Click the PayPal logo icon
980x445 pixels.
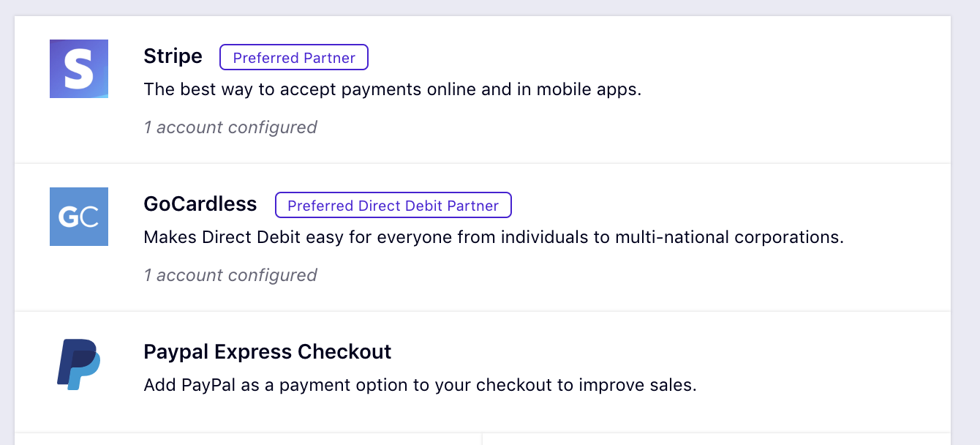click(79, 364)
